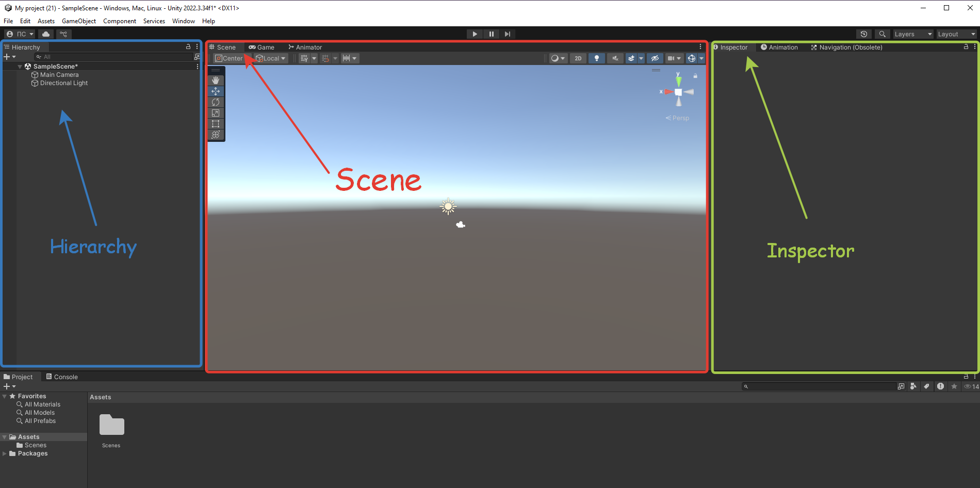The width and height of the screenshot is (980, 488).
Task: Select the Transform tool
Action: [216, 135]
